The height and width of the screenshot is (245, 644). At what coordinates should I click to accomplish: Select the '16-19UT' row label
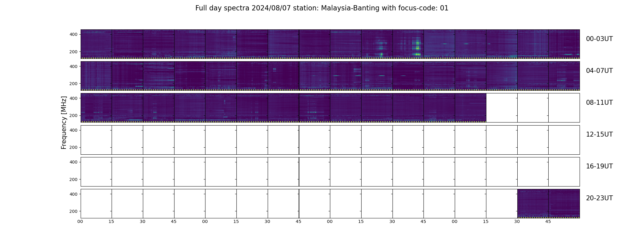[599, 166]
